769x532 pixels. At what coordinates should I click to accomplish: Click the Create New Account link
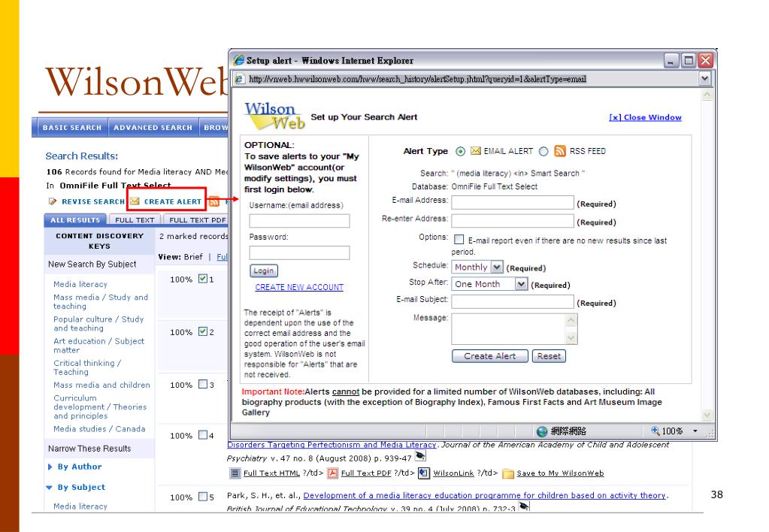tap(299, 287)
